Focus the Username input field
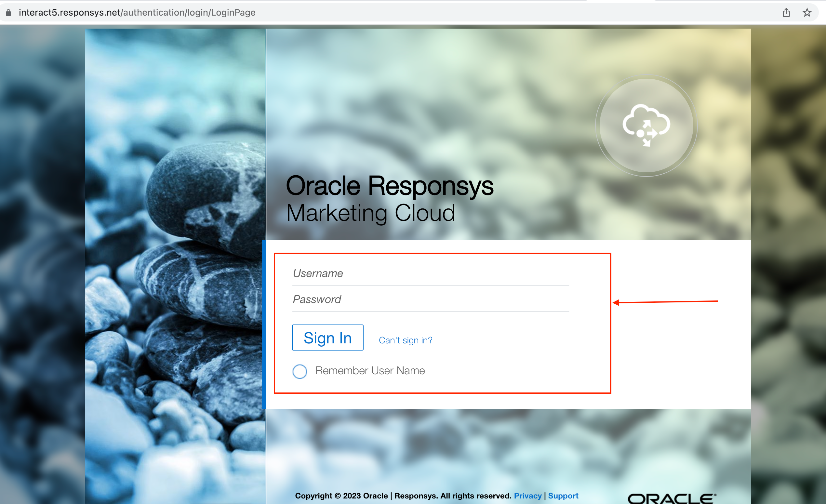 point(430,273)
